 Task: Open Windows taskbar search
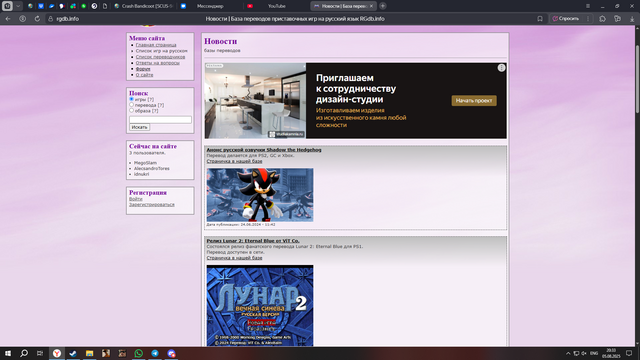tap(24, 353)
